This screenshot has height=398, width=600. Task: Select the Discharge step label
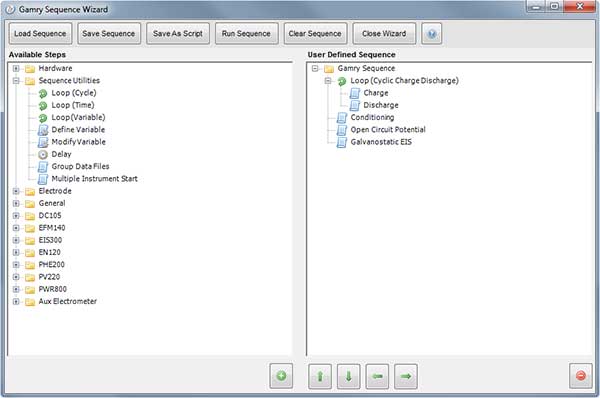point(381,105)
